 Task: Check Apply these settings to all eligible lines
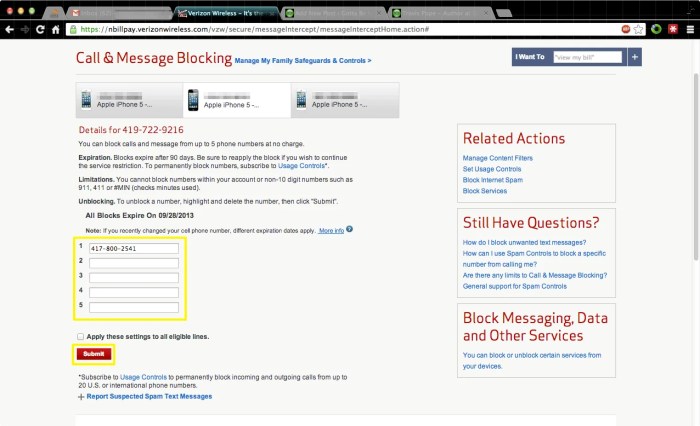pyautogui.click(x=80, y=336)
